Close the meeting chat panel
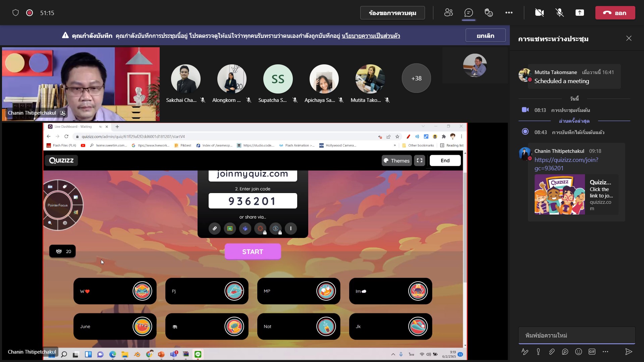Viewport: 644px width, 362px height. 629,39
